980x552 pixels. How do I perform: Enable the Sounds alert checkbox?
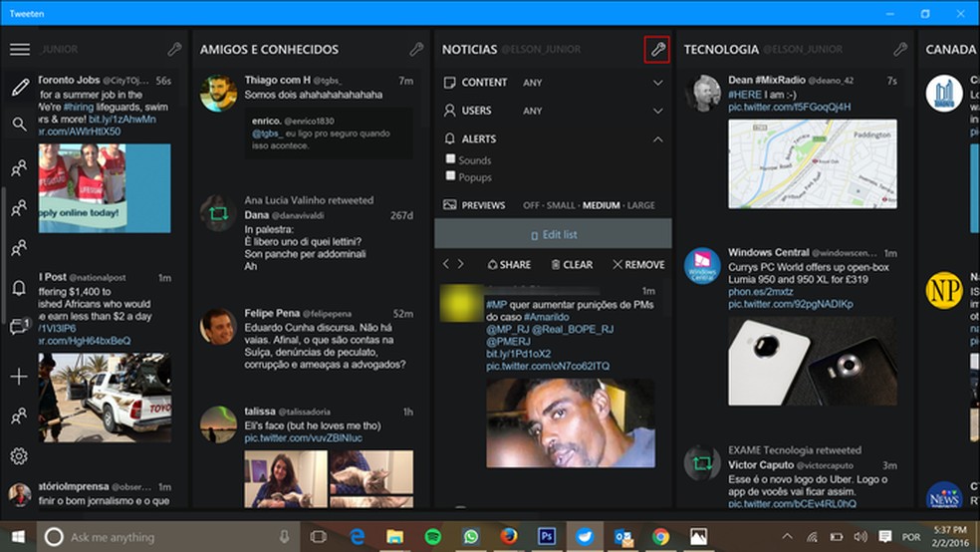pyautogui.click(x=451, y=159)
